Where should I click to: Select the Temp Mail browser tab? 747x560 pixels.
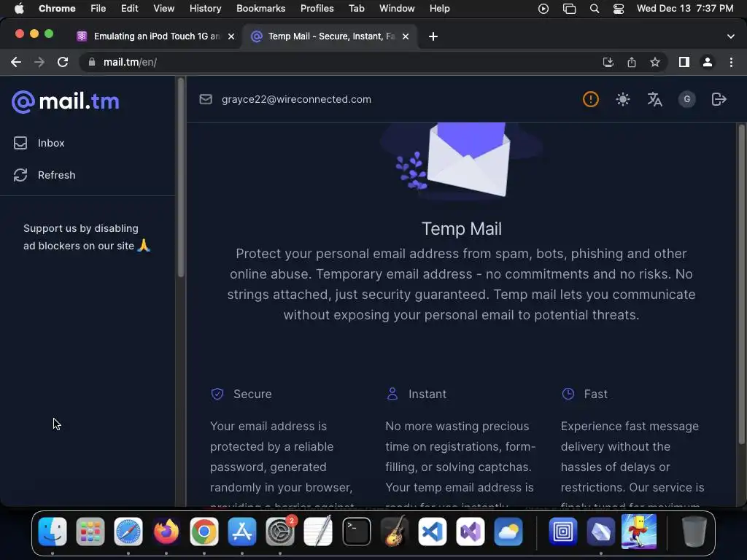pyautogui.click(x=329, y=36)
